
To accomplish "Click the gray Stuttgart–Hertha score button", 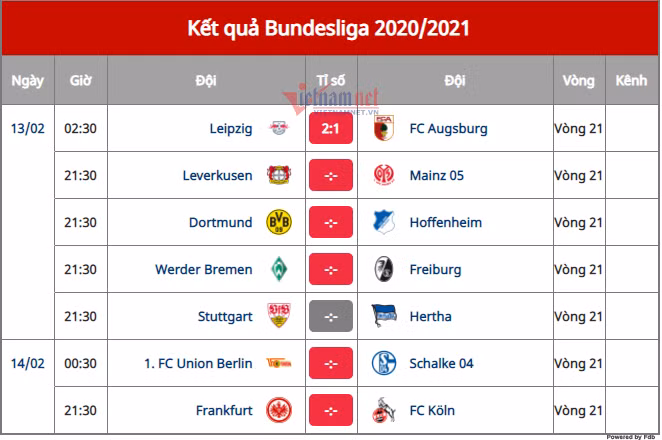I will (x=331, y=316).
